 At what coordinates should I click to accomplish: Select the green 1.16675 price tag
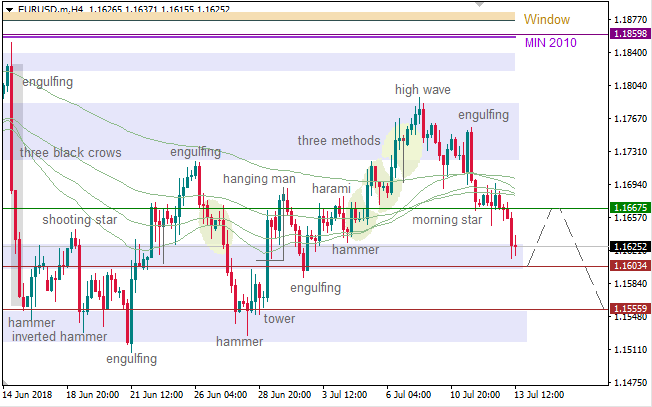(x=629, y=208)
